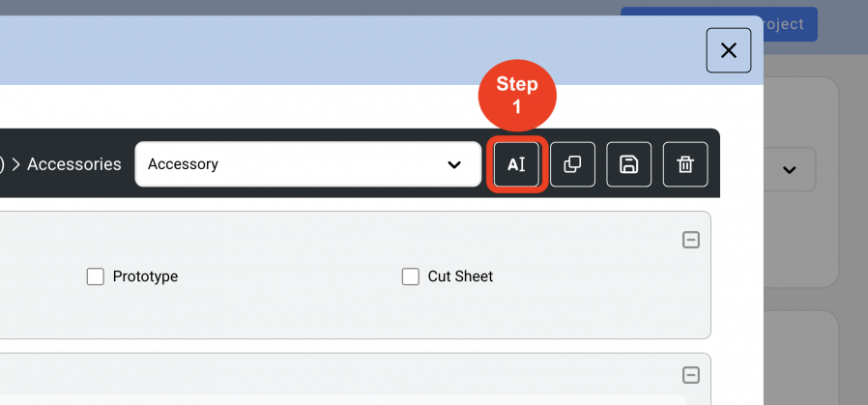Click the breadcrumb arrow before Accessories

(x=15, y=164)
